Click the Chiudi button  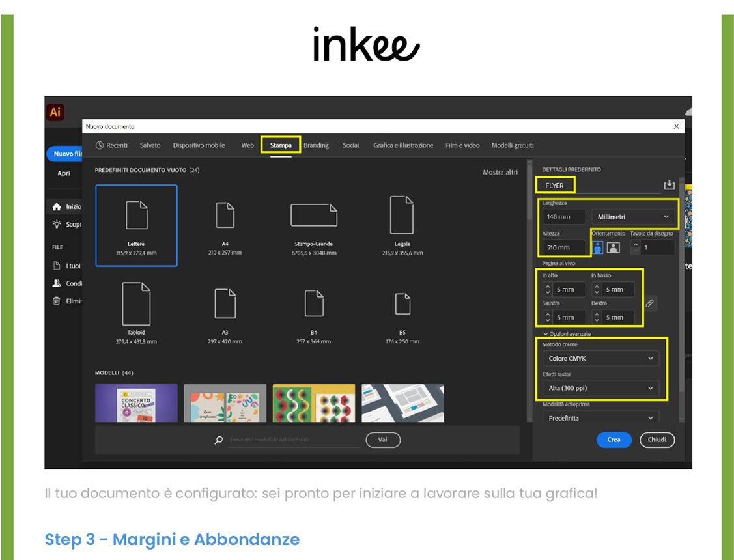click(656, 440)
